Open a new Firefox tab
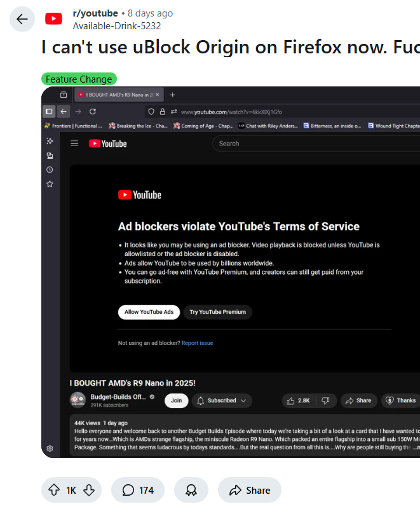The height and width of the screenshot is (516, 420). (172, 95)
